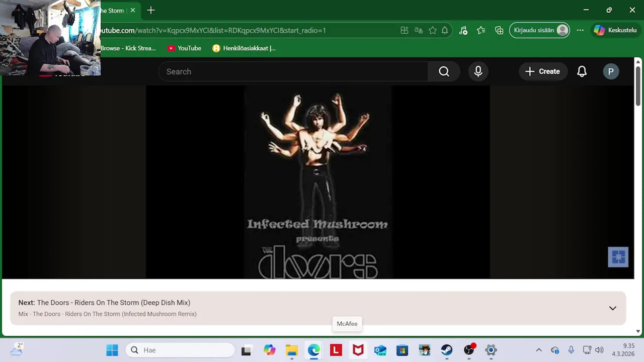Image resolution: width=644 pixels, height=362 pixels.
Task: Click the page scrollbar up arrow
Action: 638,61
